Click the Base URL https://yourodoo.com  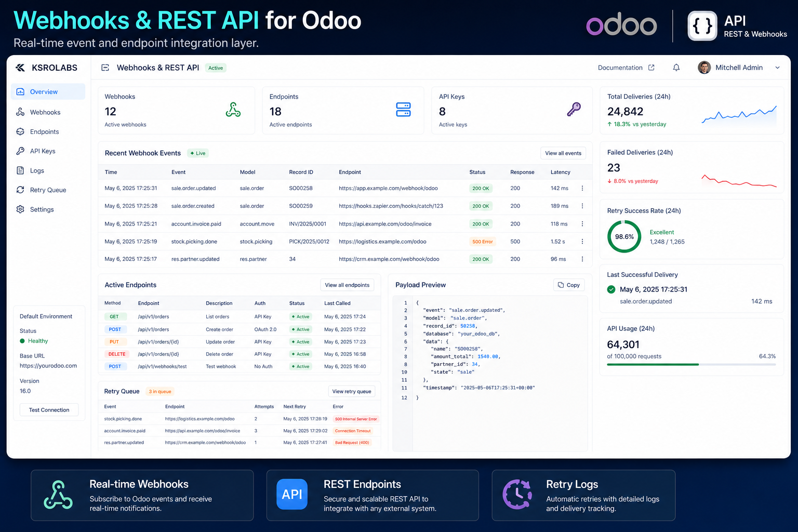point(48,366)
